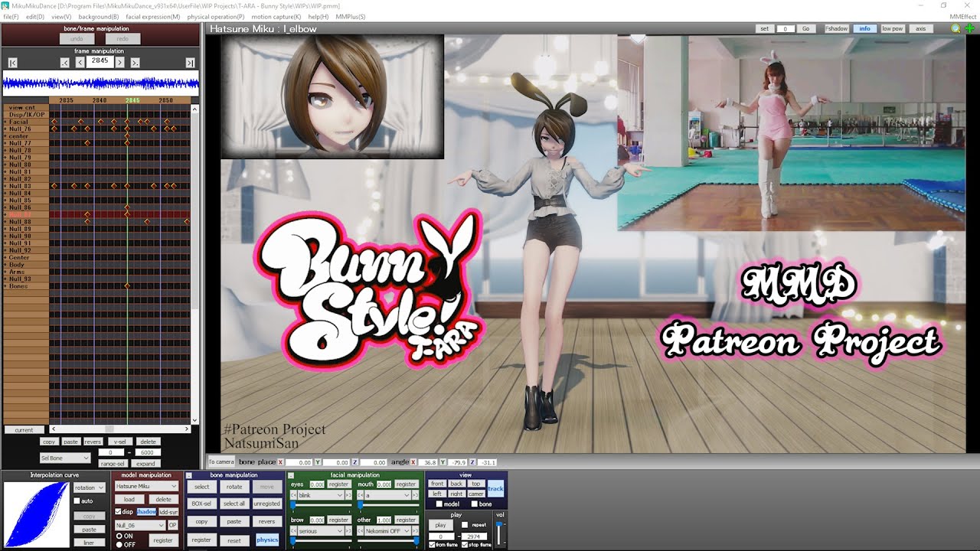The height and width of the screenshot is (551, 980).
Task: Toggle the auto interpolation checkbox
Action: click(77, 501)
